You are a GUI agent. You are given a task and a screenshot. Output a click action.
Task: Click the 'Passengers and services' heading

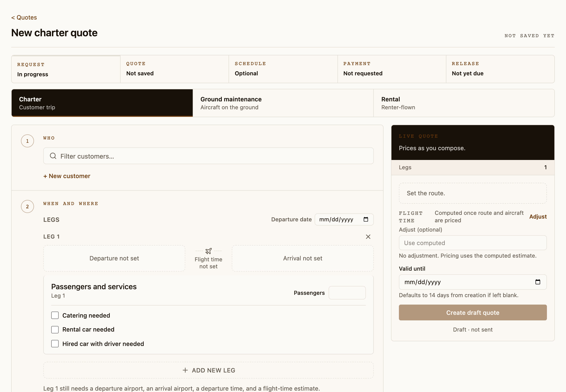pos(94,287)
